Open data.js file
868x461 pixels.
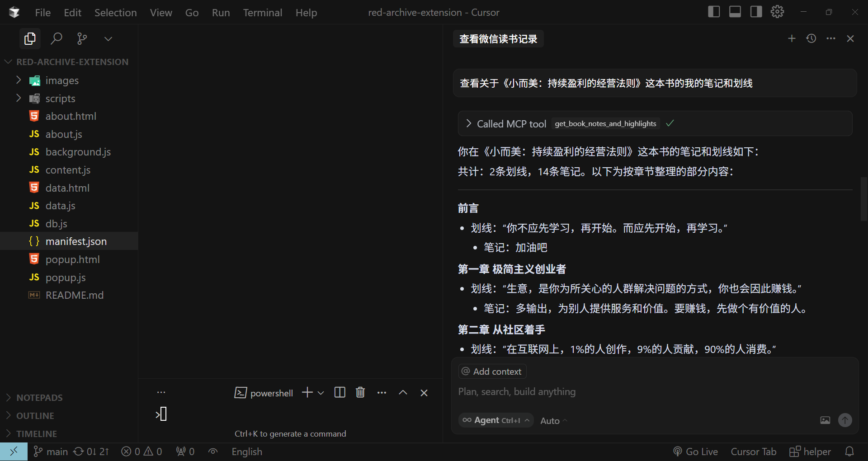69,206
